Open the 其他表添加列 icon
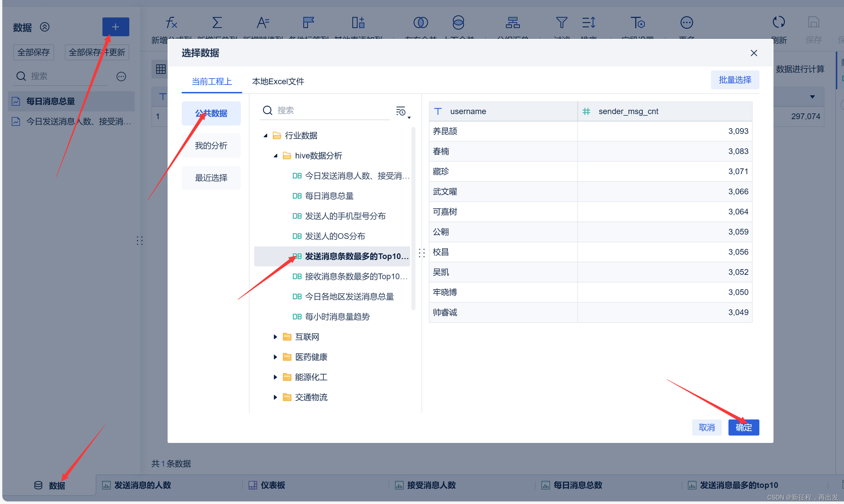The height and width of the screenshot is (504, 844). 358,23
